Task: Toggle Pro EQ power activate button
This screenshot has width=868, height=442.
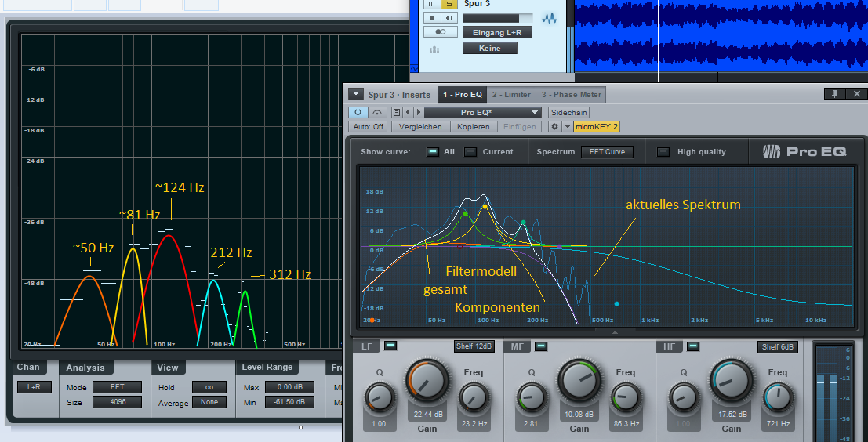Action: (358, 112)
